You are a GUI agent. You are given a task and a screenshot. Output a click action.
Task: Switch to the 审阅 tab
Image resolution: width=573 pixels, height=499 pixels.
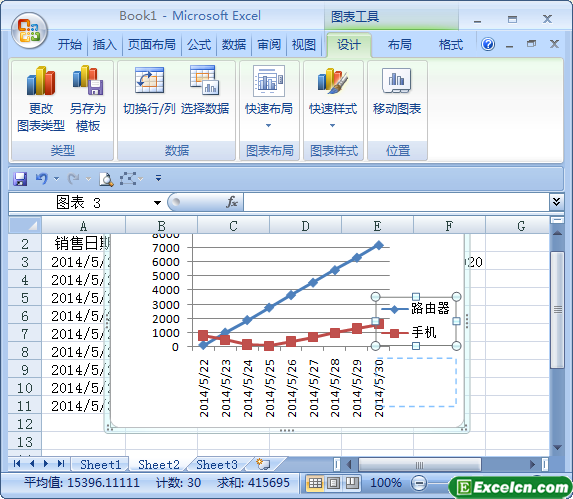269,45
